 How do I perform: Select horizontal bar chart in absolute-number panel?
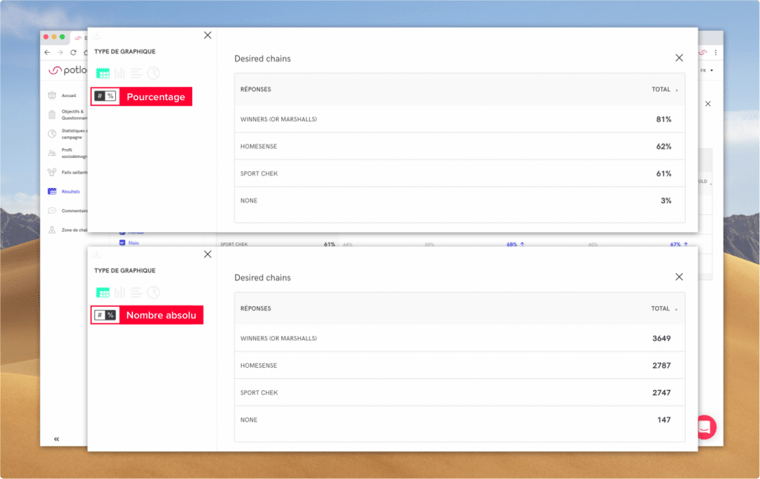point(137,292)
